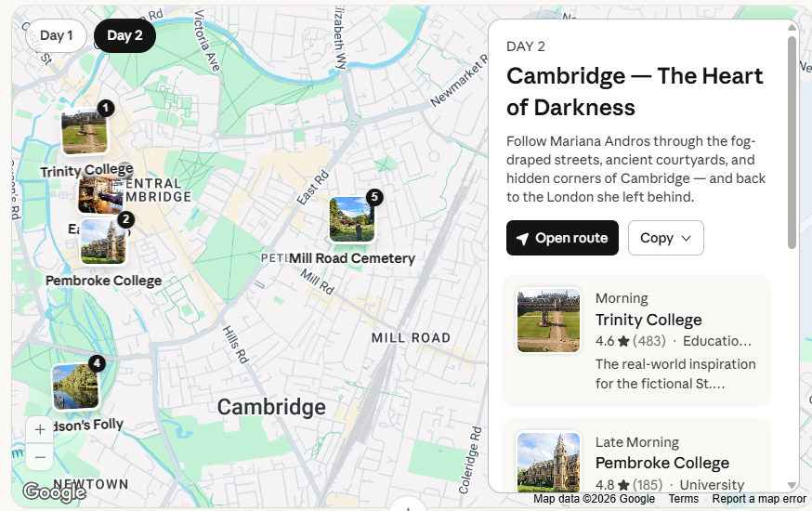
Task: Click the Pembroke College map pin
Action: pyautogui.click(x=103, y=242)
